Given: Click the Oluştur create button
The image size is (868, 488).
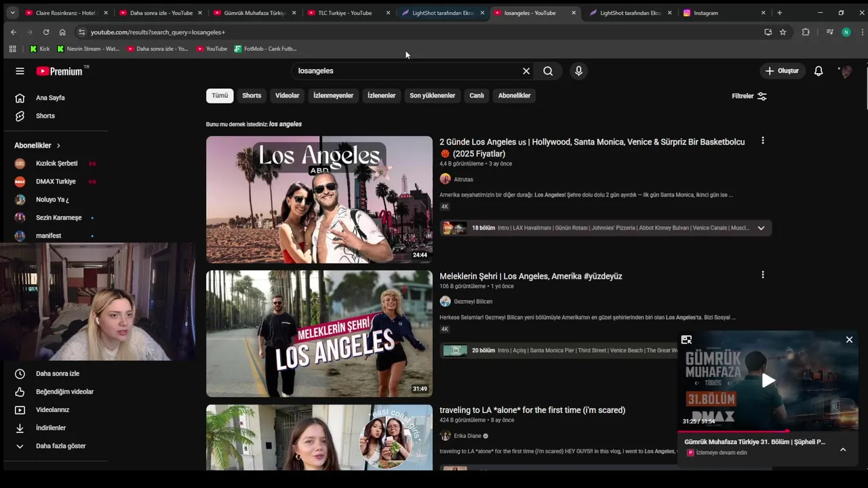Looking at the screenshot, I should (x=782, y=70).
